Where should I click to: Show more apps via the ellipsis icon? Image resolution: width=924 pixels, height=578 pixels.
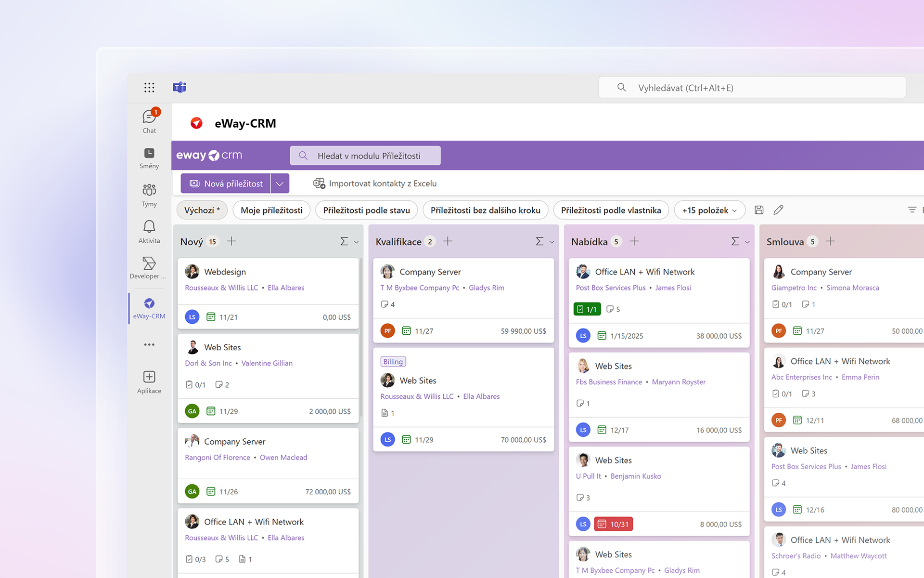pyautogui.click(x=149, y=344)
